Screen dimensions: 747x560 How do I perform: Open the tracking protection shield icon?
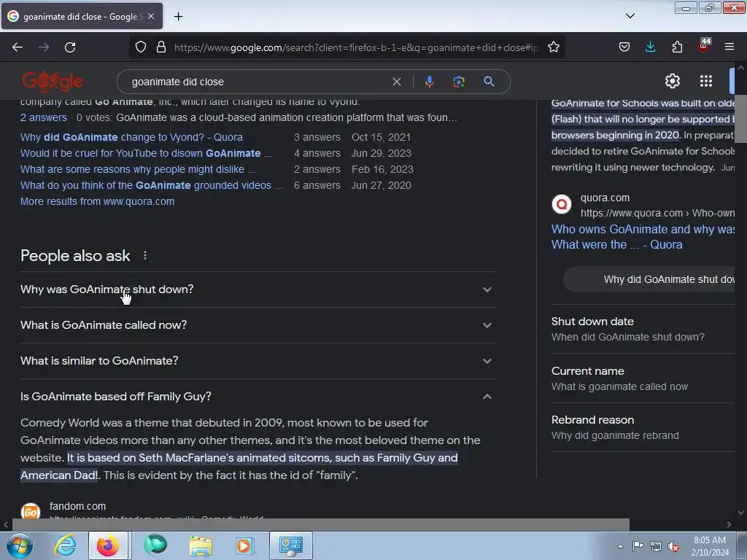[141, 47]
